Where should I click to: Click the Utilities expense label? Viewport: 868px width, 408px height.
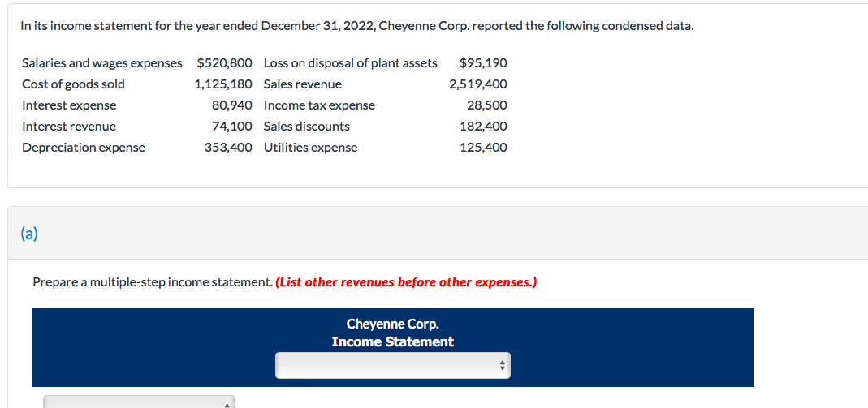pos(310,148)
